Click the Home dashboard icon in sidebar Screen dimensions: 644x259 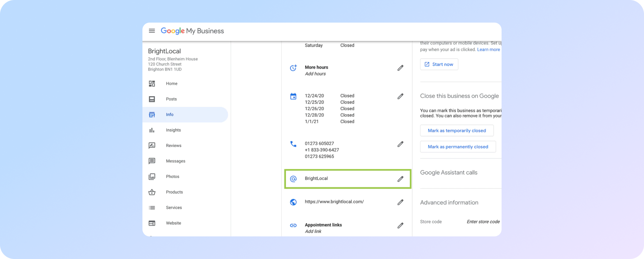[152, 84]
